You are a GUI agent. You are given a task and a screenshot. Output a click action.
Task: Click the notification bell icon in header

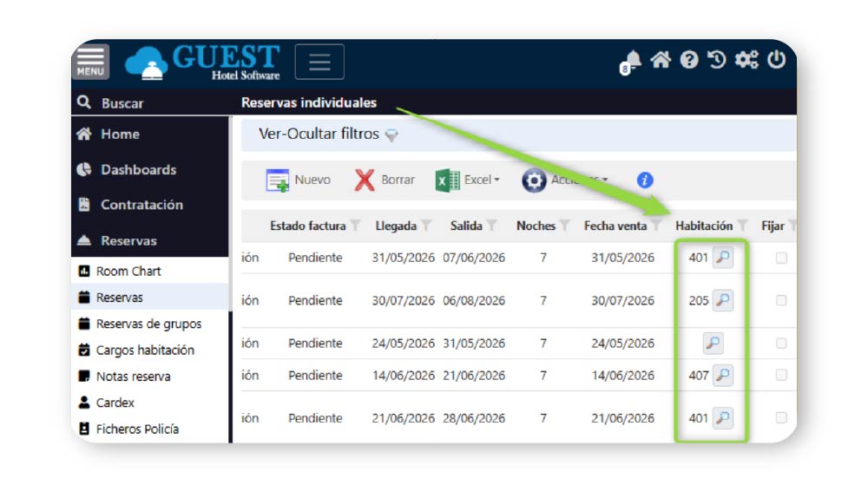click(631, 61)
